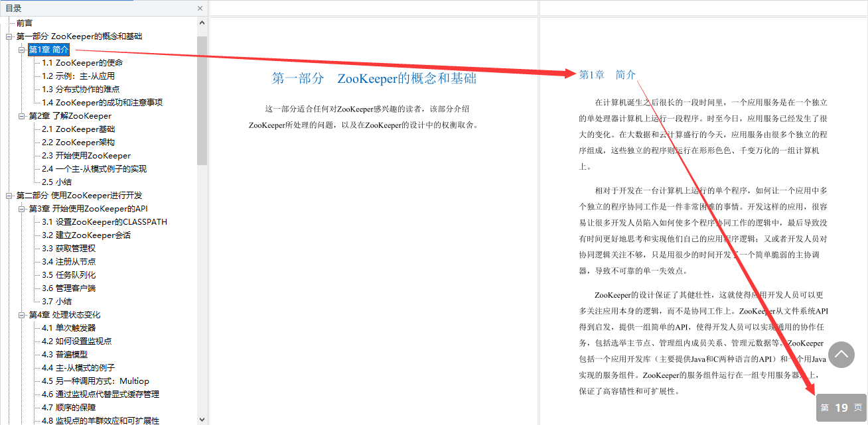Go to 1.3 分布式协作的难点
Screen dimensions: 868x425
[81, 90]
